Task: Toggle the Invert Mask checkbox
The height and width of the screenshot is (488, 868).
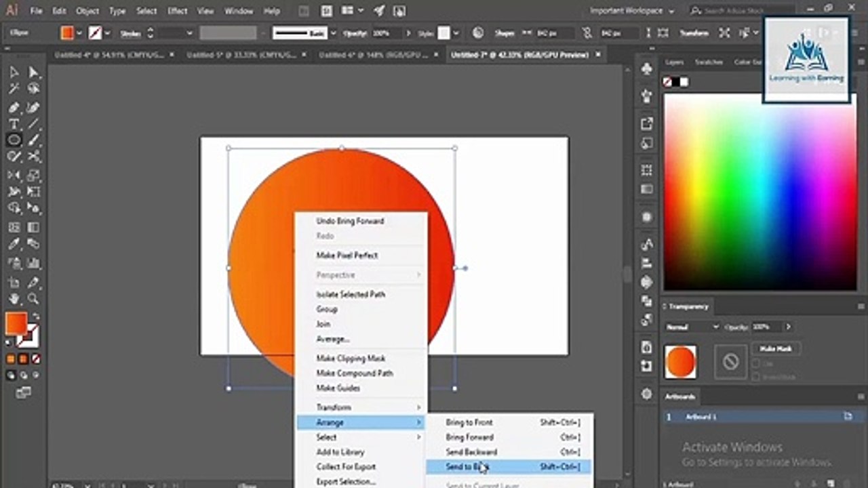Action: [755, 376]
